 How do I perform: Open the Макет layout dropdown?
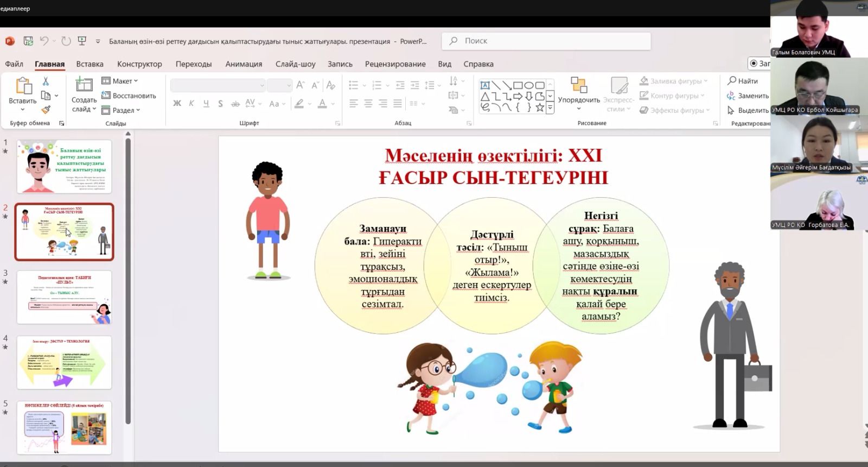tap(120, 81)
